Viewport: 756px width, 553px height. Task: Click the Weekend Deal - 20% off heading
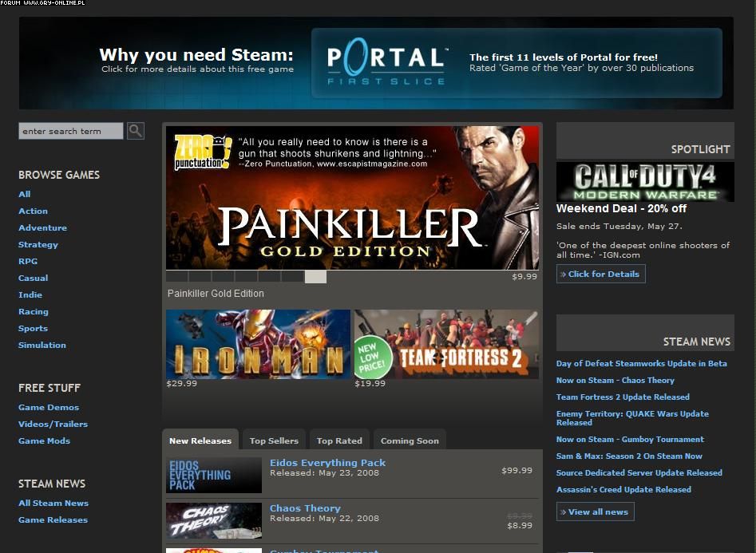pos(621,208)
